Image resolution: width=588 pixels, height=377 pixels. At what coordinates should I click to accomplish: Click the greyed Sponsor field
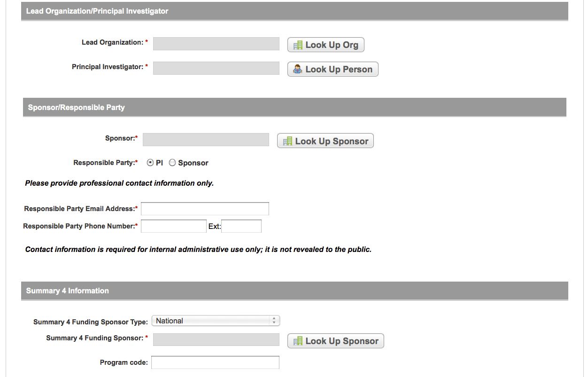click(206, 140)
